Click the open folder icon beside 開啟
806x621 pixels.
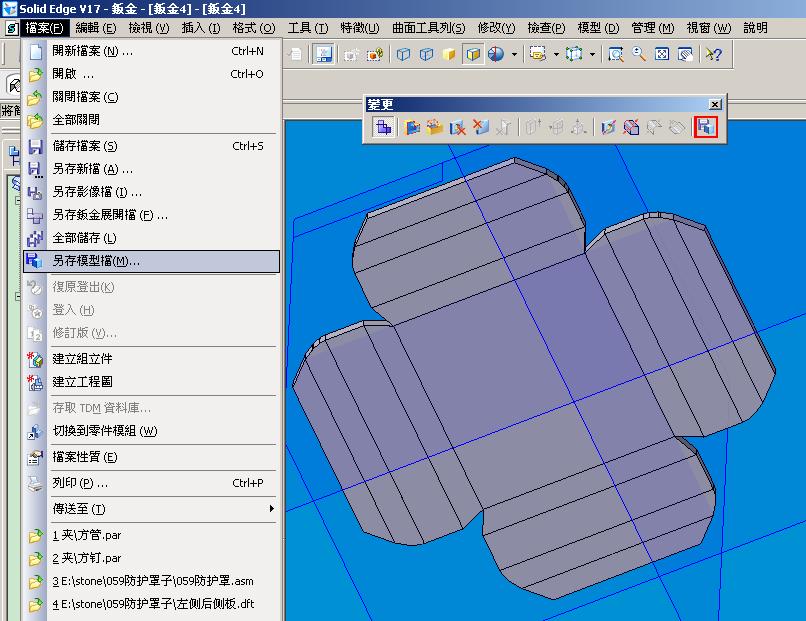click(35, 75)
